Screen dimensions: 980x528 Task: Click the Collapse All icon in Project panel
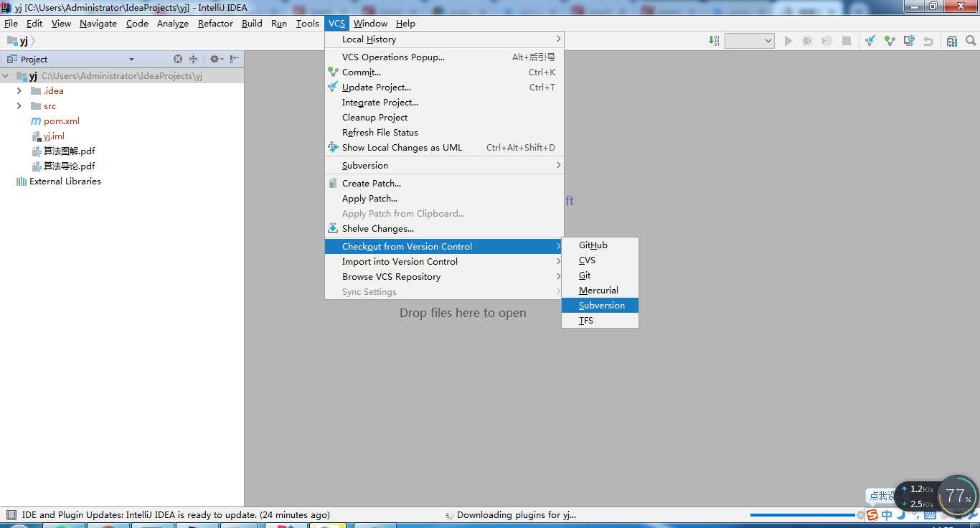[x=193, y=59]
